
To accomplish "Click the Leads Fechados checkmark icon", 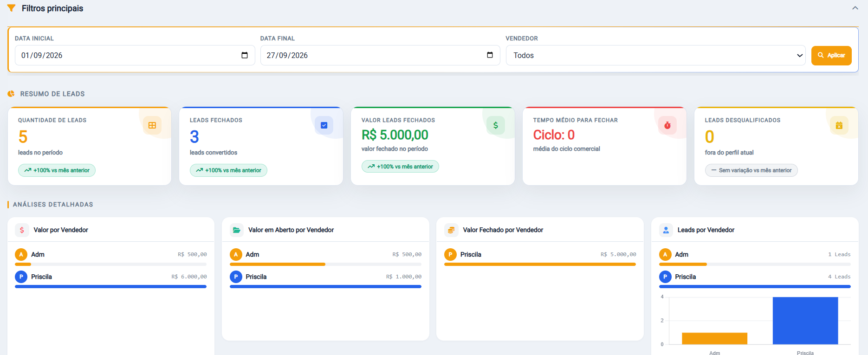I will coord(324,125).
